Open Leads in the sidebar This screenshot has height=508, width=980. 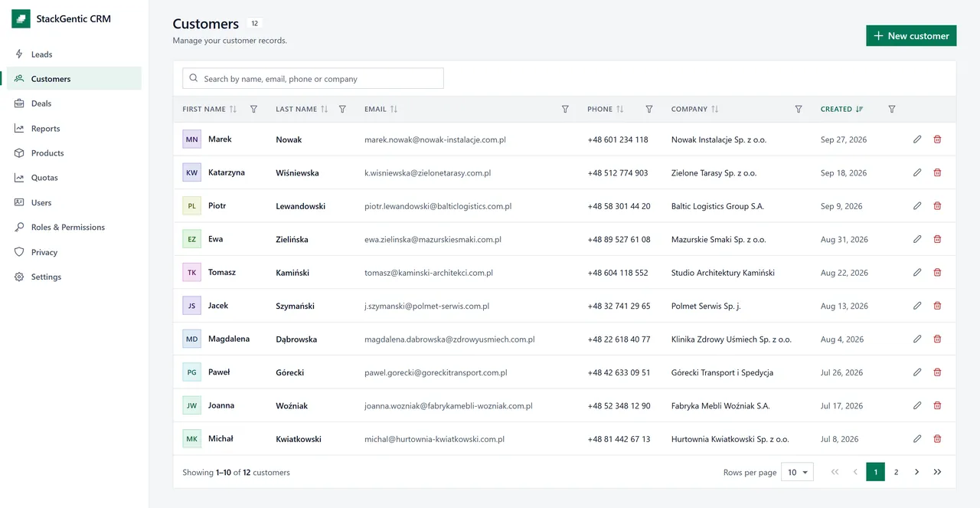[74, 54]
